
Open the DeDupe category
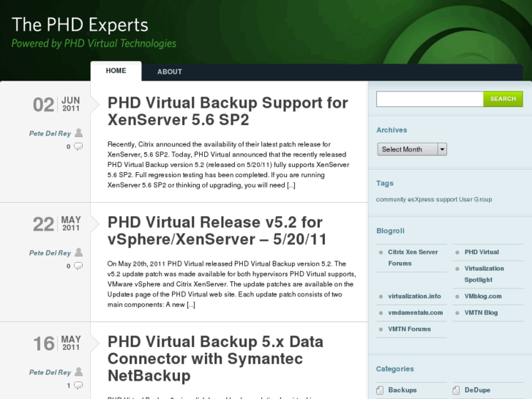[x=477, y=389]
